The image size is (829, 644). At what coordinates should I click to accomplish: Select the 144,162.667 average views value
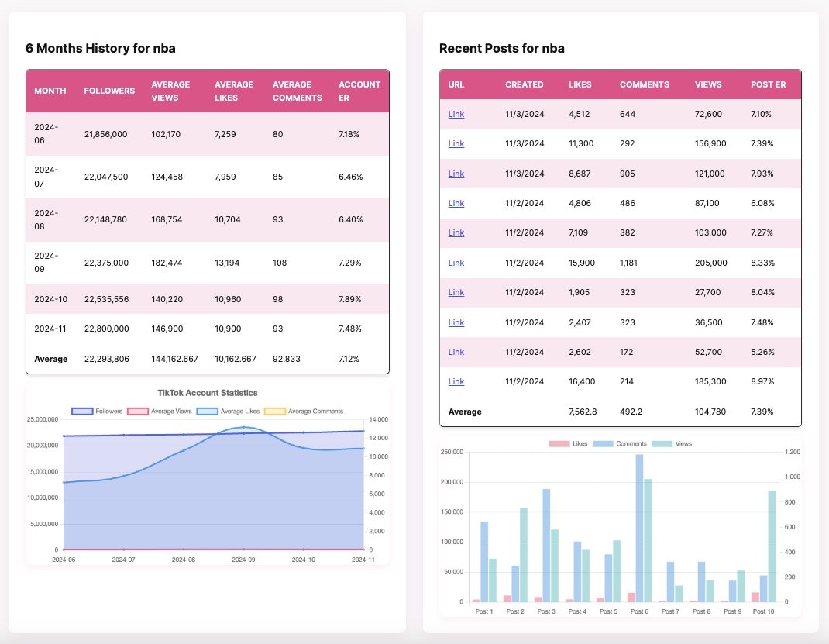(174, 359)
